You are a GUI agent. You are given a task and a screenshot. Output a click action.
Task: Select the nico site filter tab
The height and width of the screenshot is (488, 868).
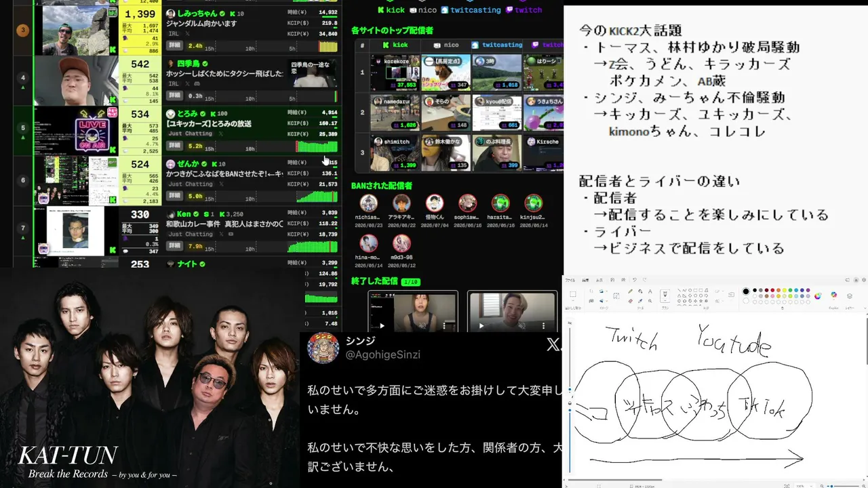click(423, 10)
